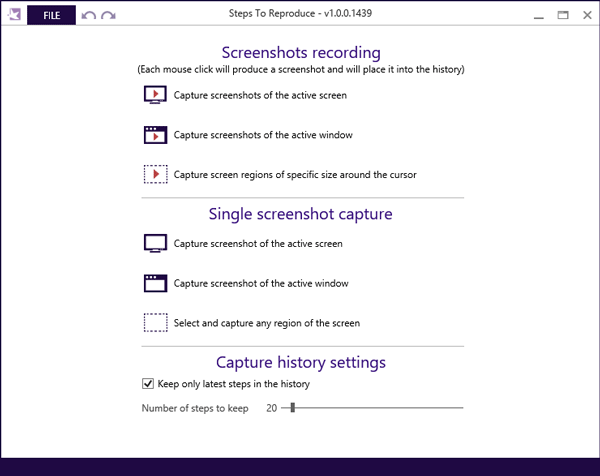Click the dotted region recording icon
Image resolution: width=600 pixels, height=476 pixels.
coord(155,174)
